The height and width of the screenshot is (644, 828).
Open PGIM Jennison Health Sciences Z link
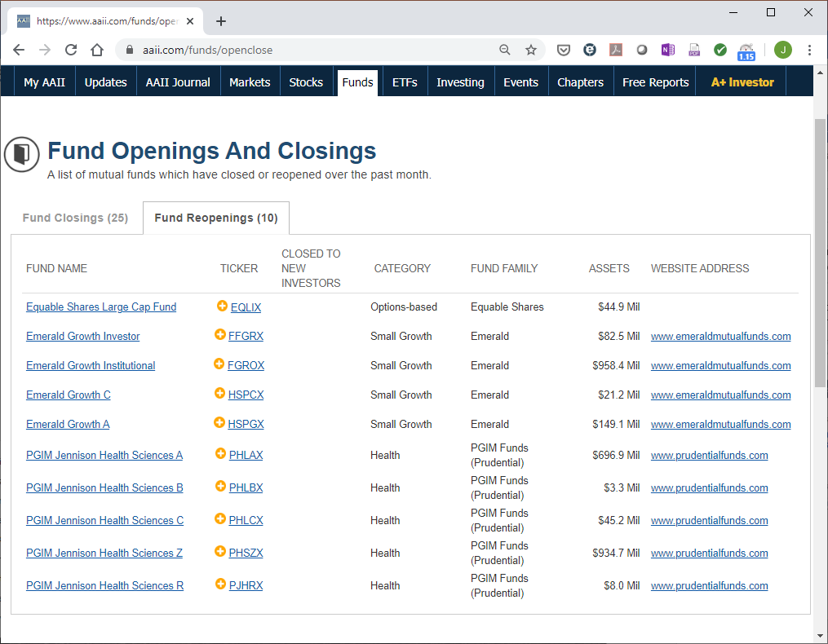104,553
